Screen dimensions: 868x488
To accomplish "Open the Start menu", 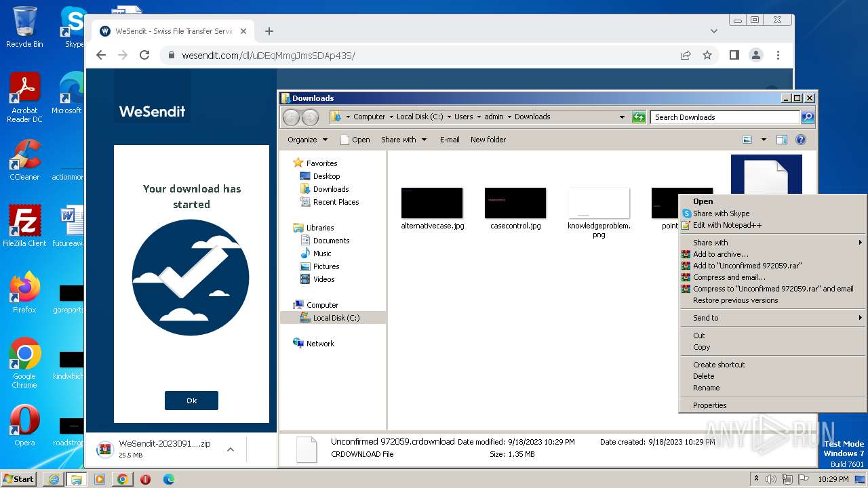I will pyautogui.click(x=19, y=479).
